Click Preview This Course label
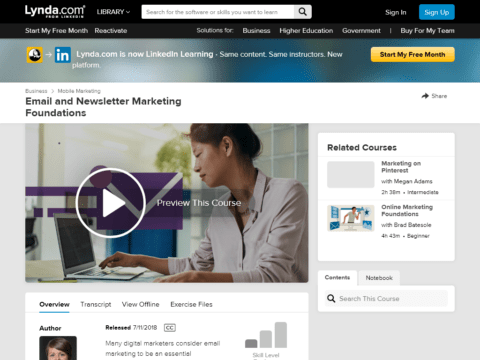Viewport: 480px width, 360px height. pos(199,203)
